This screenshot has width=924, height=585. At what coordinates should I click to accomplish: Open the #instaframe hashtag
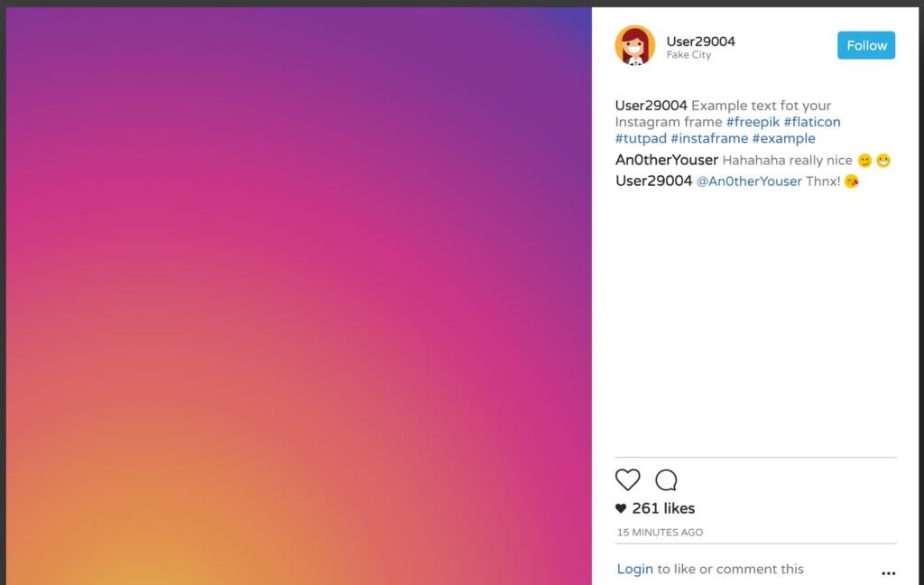(x=709, y=139)
